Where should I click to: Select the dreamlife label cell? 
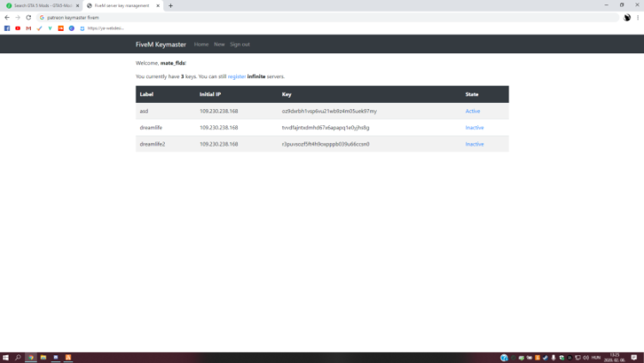[x=151, y=128]
